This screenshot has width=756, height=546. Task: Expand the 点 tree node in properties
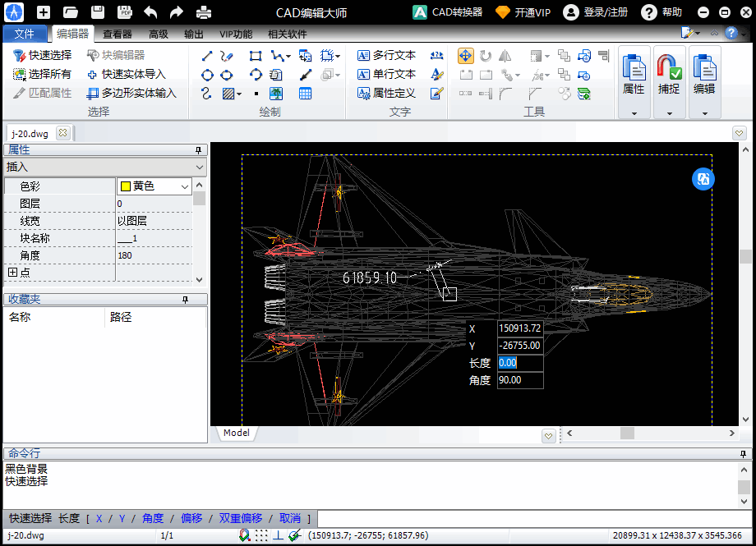12,273
